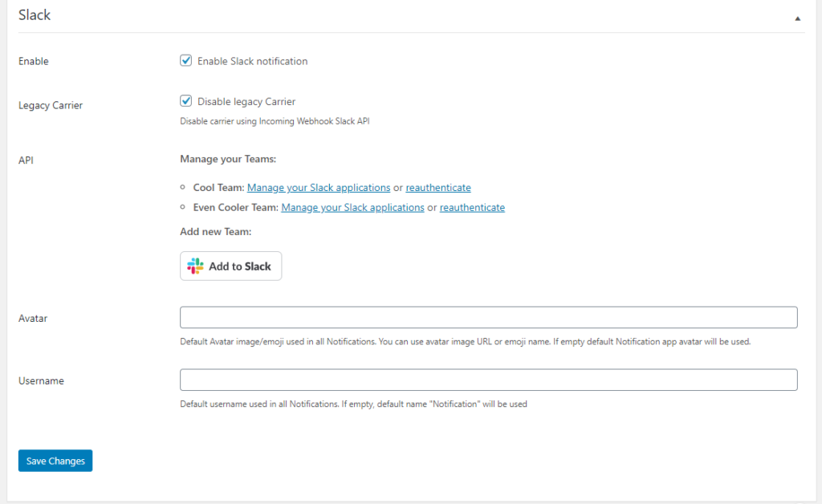
Task: Open Manage your Slack applications for Cool Team
Action: [x=318, y=187]
